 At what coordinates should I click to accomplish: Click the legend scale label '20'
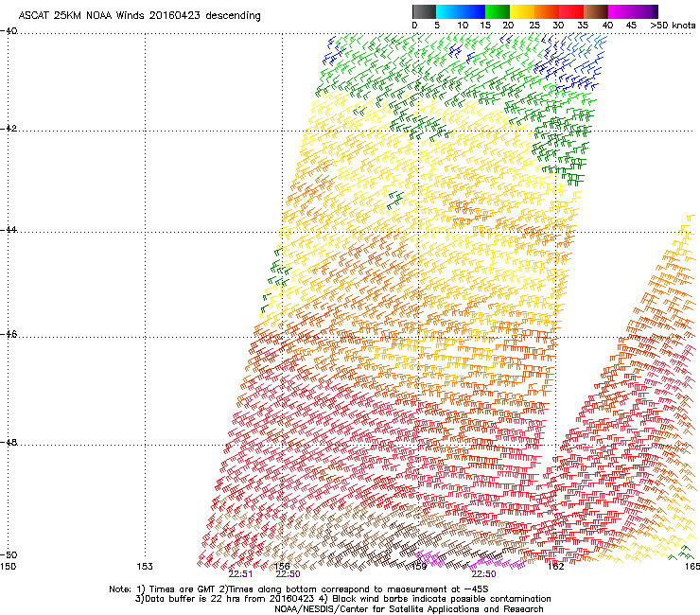point(509,26)
